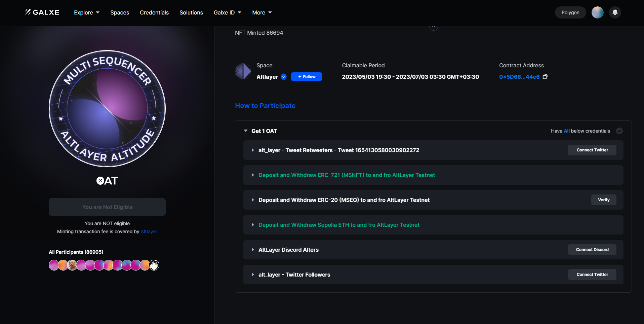Viewport: 644px width, 324px height.
Task: Click the participant avatar with a man's photo
Action: (72, 265)
